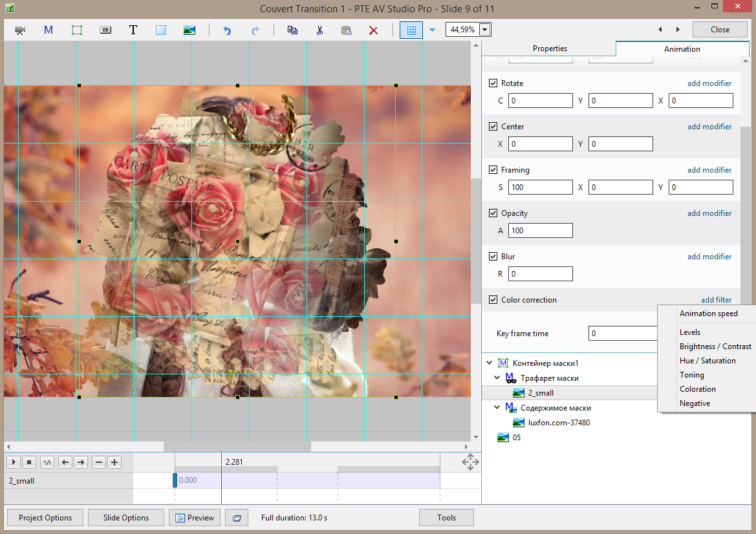Viewport: 756px width, 534px height.
Task: Choose Hue / Saturation from filter menu
Action: click(707, 361)
